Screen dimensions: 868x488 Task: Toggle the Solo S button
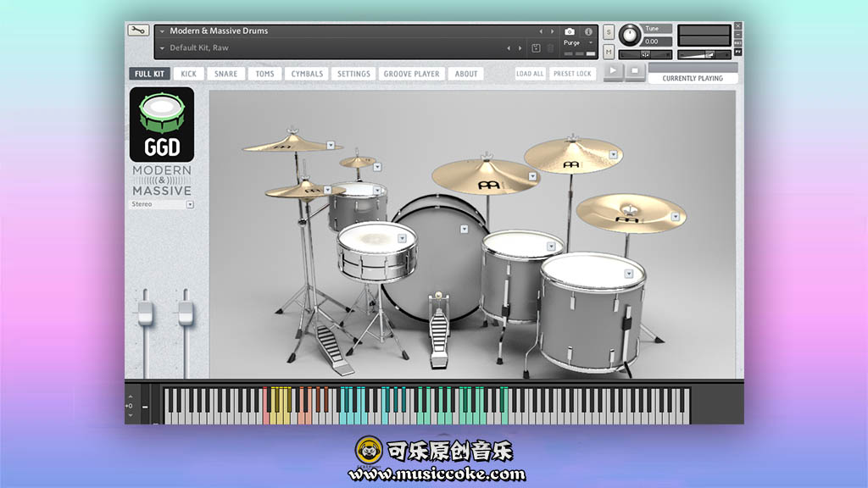pyautogui.click(x=609, y=31)
